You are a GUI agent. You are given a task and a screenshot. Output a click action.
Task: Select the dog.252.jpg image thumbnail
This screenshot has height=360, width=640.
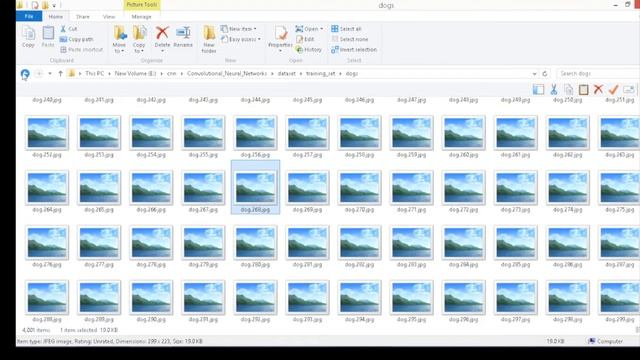47,133
